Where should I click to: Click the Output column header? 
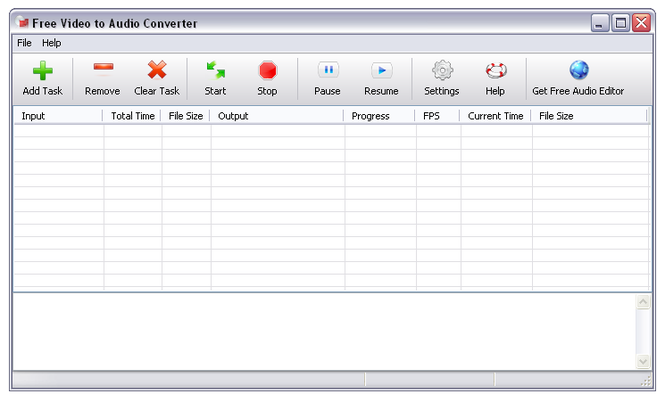coord(277,116)
